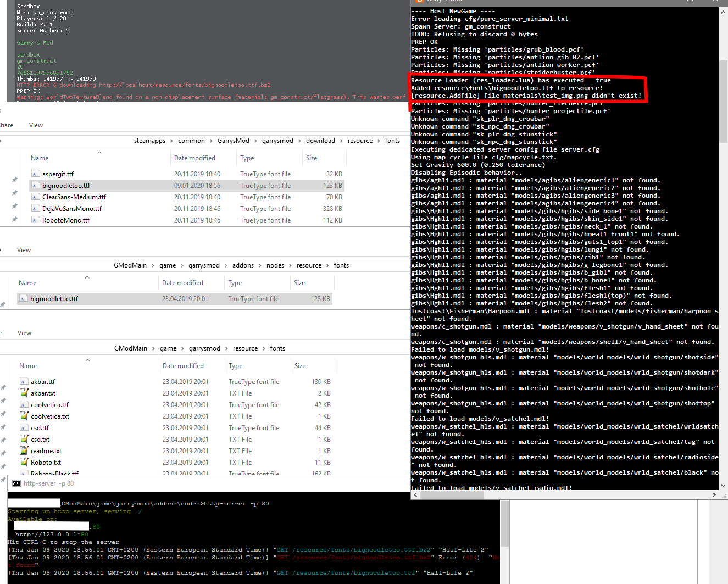This screenshot has height=584, width=728.
Task: Open the common folder from the breadcrumb
Action: click(191, 140)
